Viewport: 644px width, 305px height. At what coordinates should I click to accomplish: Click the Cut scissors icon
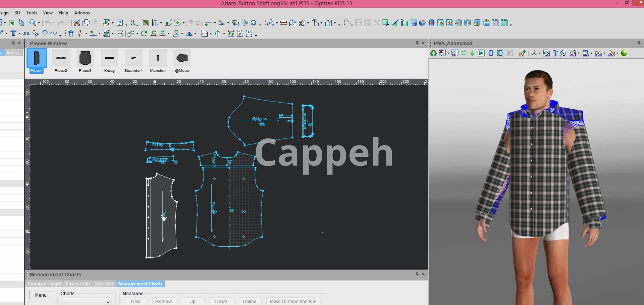click(77, 23)
